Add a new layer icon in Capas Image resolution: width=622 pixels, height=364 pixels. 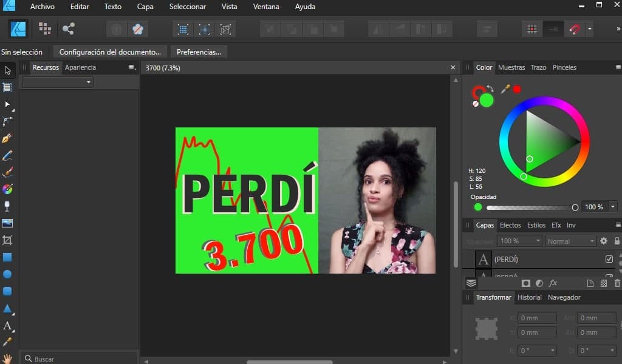pos(590,283)
